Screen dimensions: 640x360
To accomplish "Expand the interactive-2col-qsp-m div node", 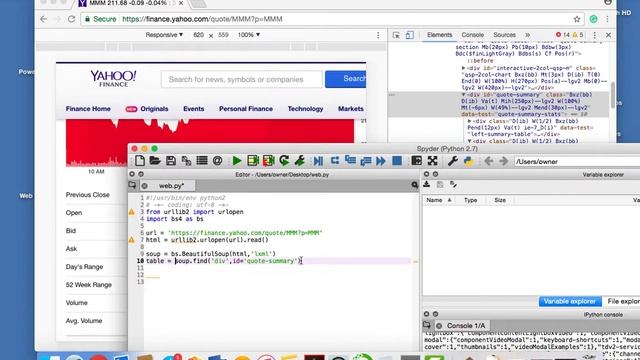I will [464, 68].
